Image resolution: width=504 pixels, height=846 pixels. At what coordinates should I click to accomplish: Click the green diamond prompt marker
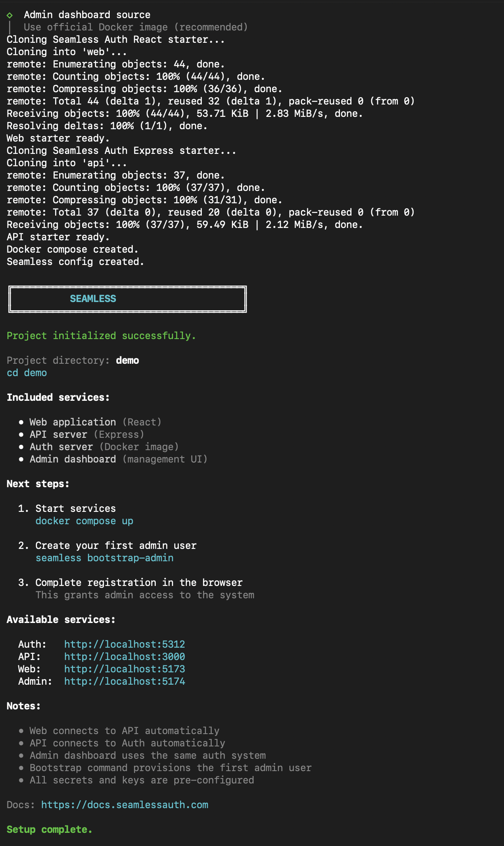click(x=9, y=15)
